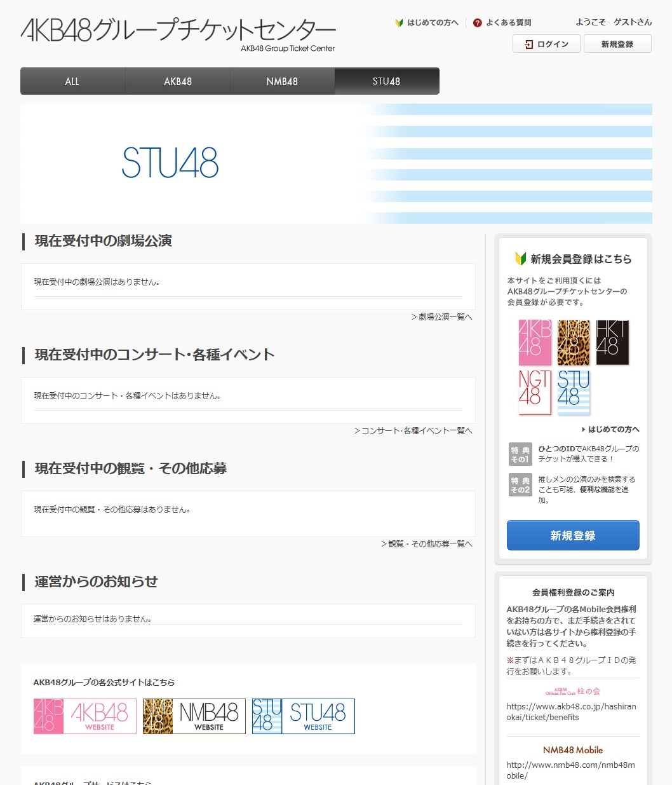Open the nmb48.com nmb48mobile URL

coord(570,770)
